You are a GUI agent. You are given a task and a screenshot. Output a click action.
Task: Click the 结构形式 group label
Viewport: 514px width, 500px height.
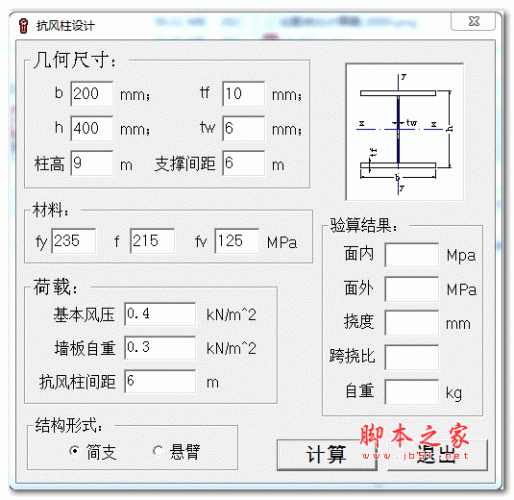[69, 425]
